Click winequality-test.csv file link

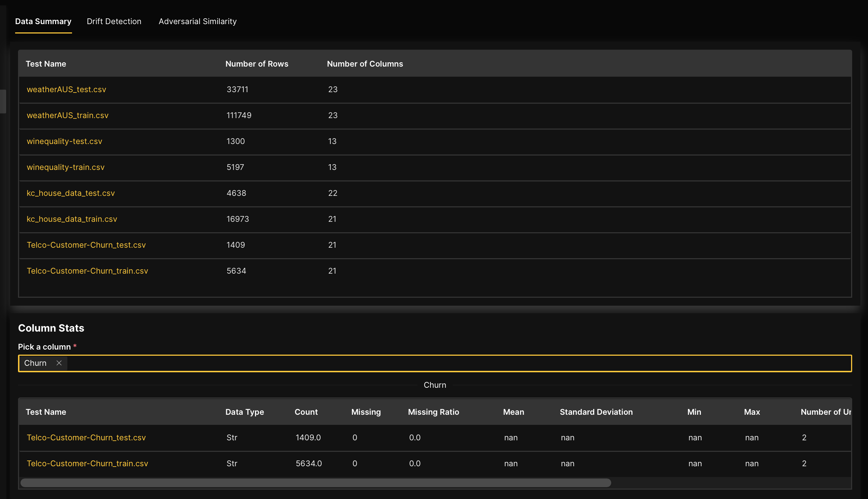(64, 141)
